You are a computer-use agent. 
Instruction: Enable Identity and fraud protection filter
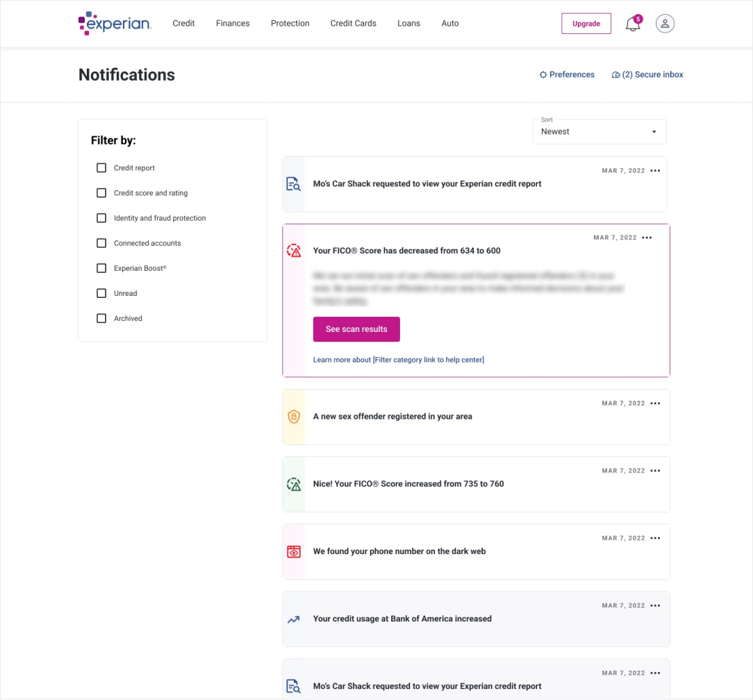click(x=101, y=218)
